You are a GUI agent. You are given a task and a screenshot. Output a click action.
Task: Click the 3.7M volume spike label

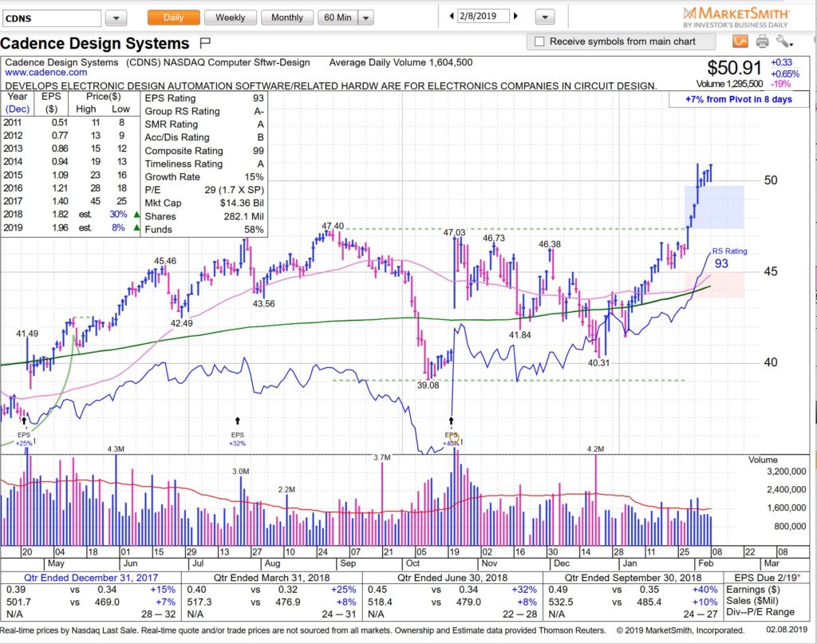click(x=382, y=457)
